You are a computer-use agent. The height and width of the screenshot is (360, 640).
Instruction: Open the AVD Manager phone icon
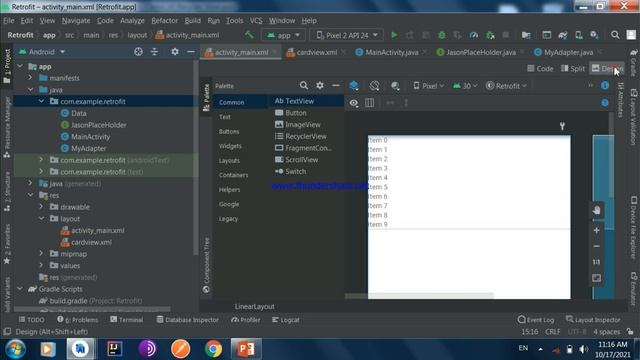pos(578,35)
